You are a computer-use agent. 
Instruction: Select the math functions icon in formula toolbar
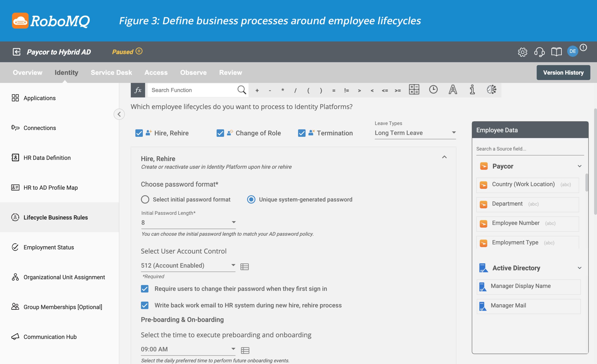point(414,90)
